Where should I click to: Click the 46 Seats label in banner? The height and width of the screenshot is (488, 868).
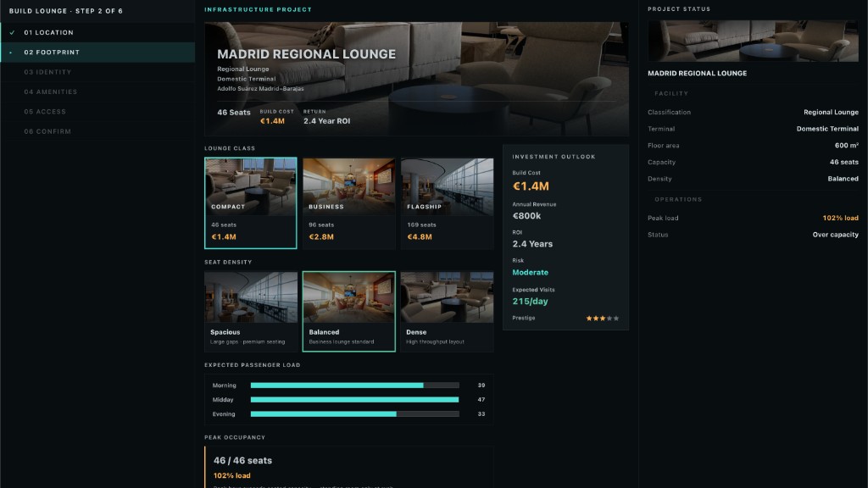pos(234,113)
